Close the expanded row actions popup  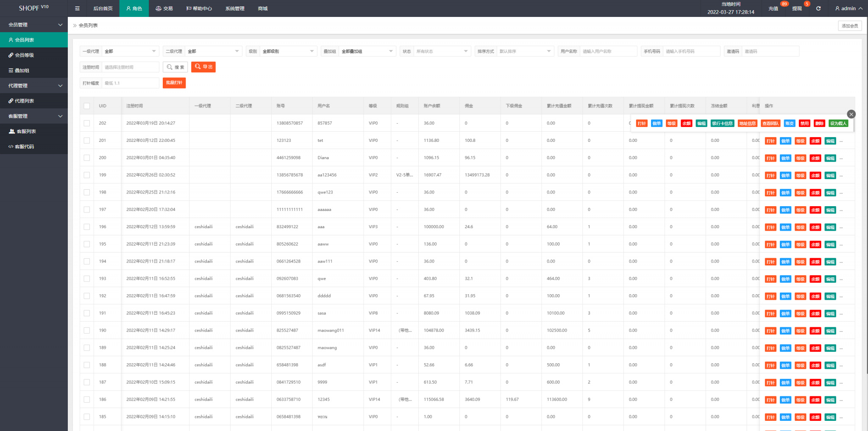[851, 114]
